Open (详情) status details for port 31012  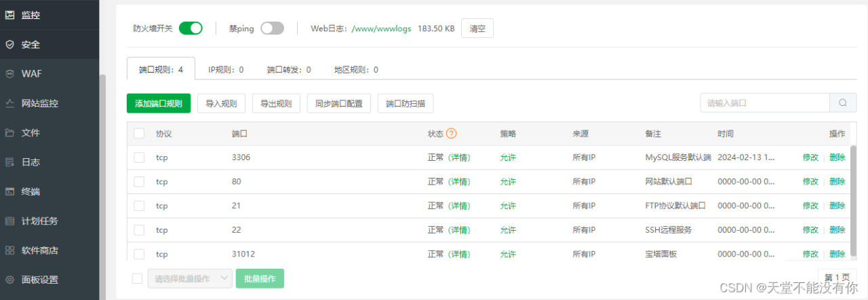click(x=459, y=254)
